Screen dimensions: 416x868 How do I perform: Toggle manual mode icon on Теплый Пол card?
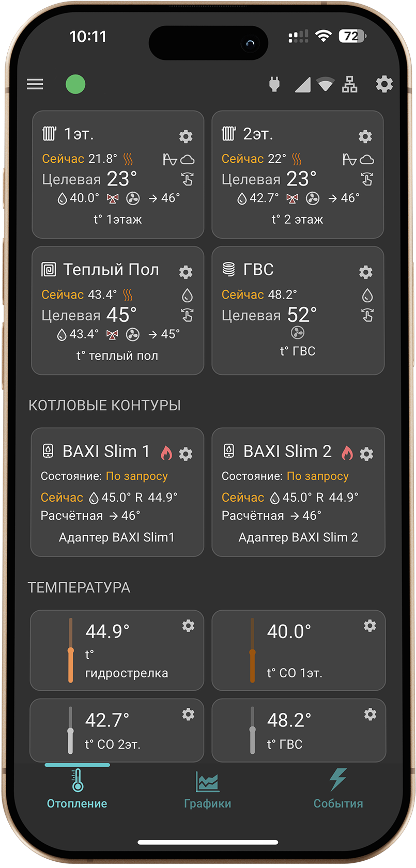[x=187, y=316]
